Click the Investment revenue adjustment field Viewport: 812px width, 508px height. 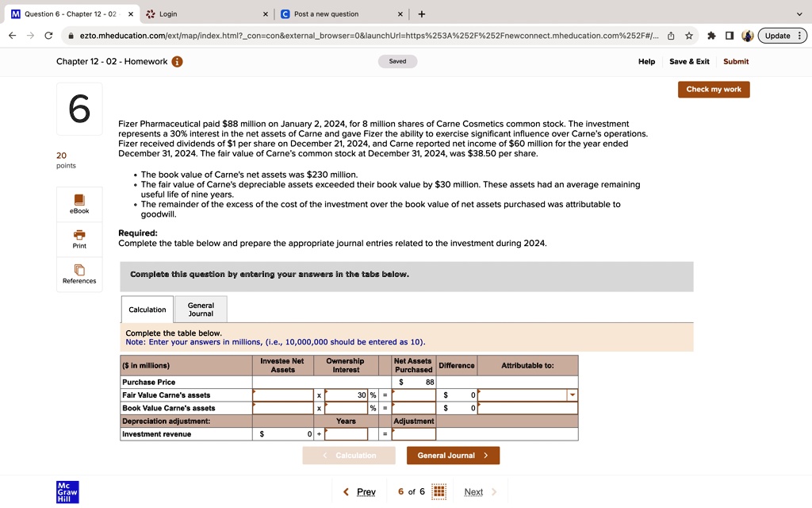pyautogui.click(x=414, y=434)
